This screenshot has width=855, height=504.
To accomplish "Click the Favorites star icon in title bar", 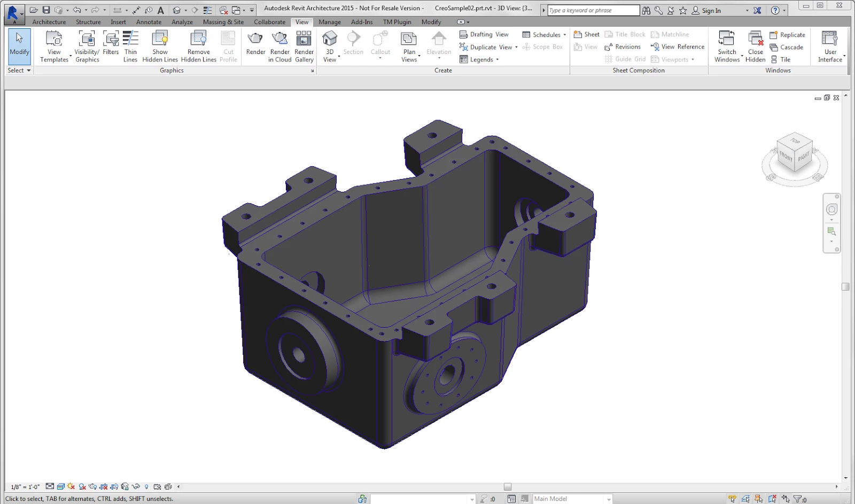I will click(x=683, y=10).
